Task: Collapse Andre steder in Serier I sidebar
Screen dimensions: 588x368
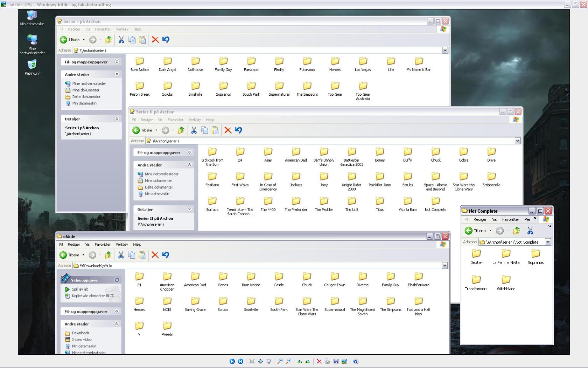Action: [x=117, y=74]
